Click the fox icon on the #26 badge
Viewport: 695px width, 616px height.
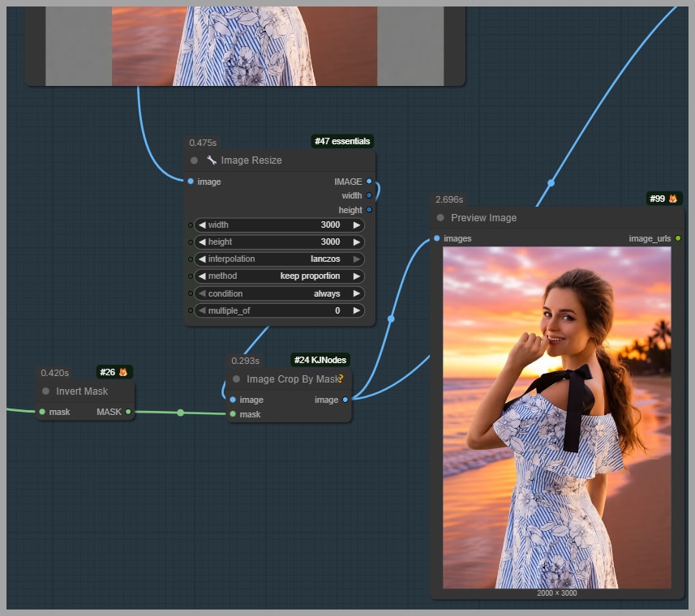[x=123, y=372]
